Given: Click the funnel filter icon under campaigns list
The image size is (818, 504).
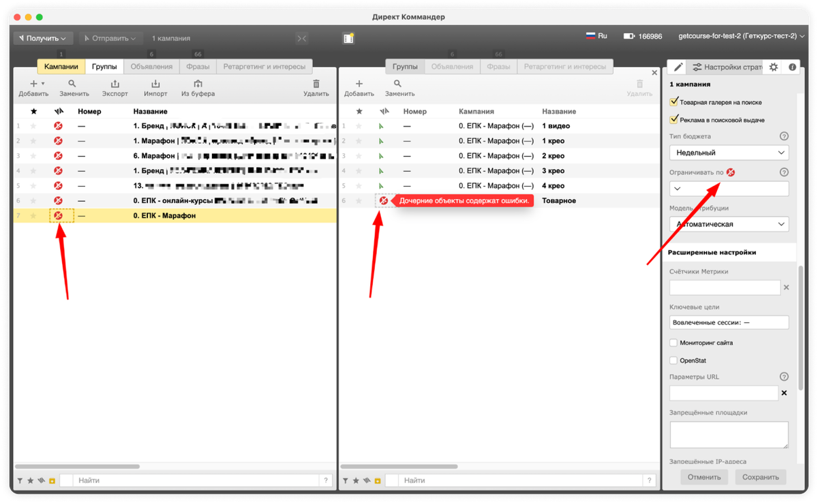Looking at the screenshot, I should (20, 481).
